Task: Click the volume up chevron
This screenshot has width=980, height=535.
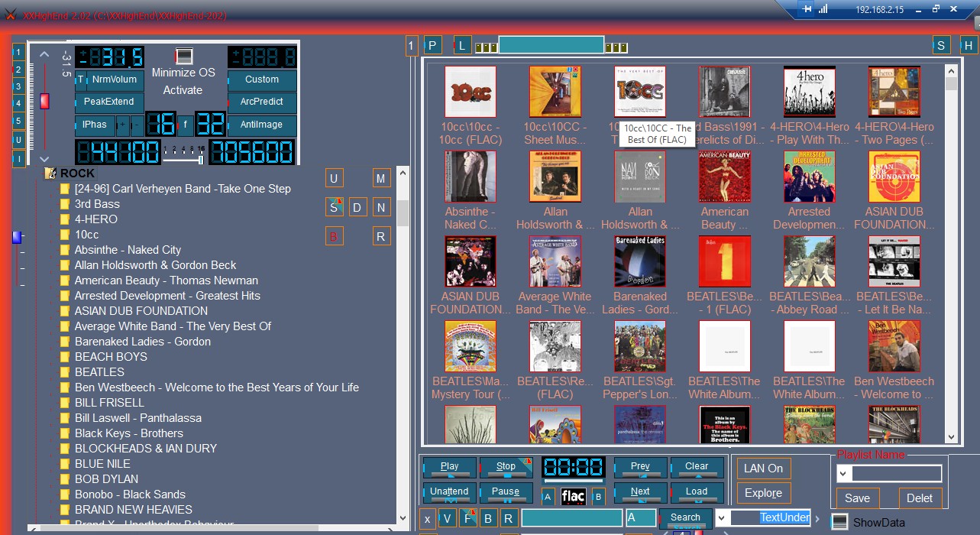Action: [44, 54]
